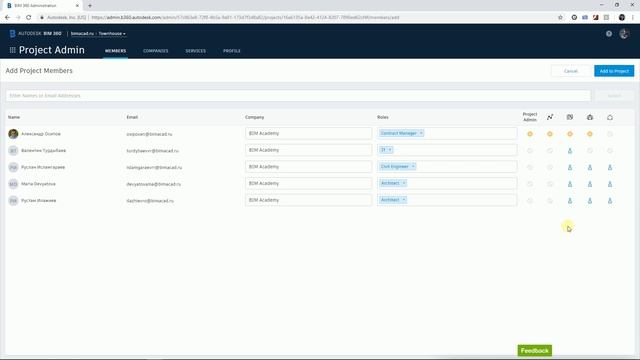Open the green Feedback button

coord(535,351)
